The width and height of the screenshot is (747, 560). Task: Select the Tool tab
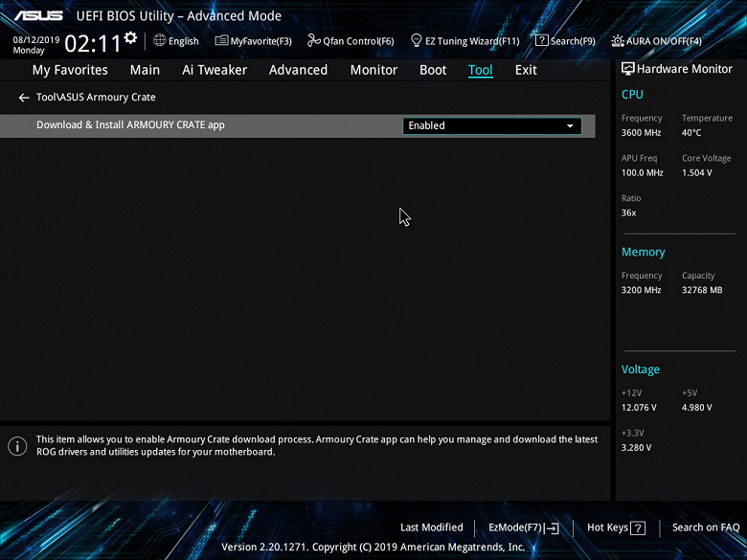[x=480, y=70]
